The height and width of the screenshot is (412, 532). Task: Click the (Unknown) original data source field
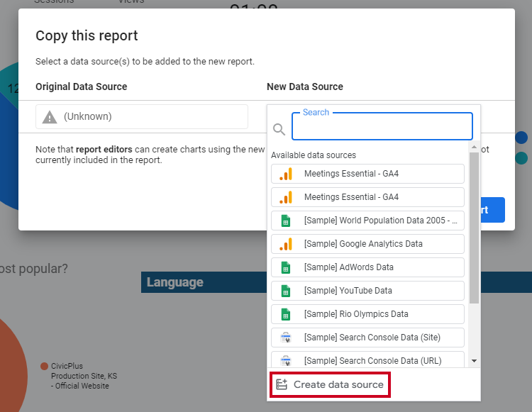[x=142, y=116]
